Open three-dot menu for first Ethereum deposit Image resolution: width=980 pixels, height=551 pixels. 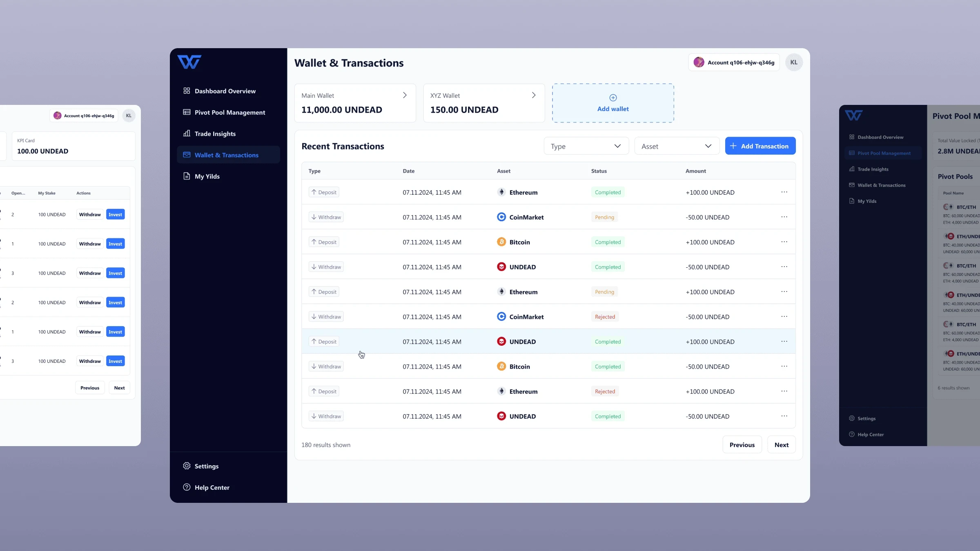click(784, 192)
